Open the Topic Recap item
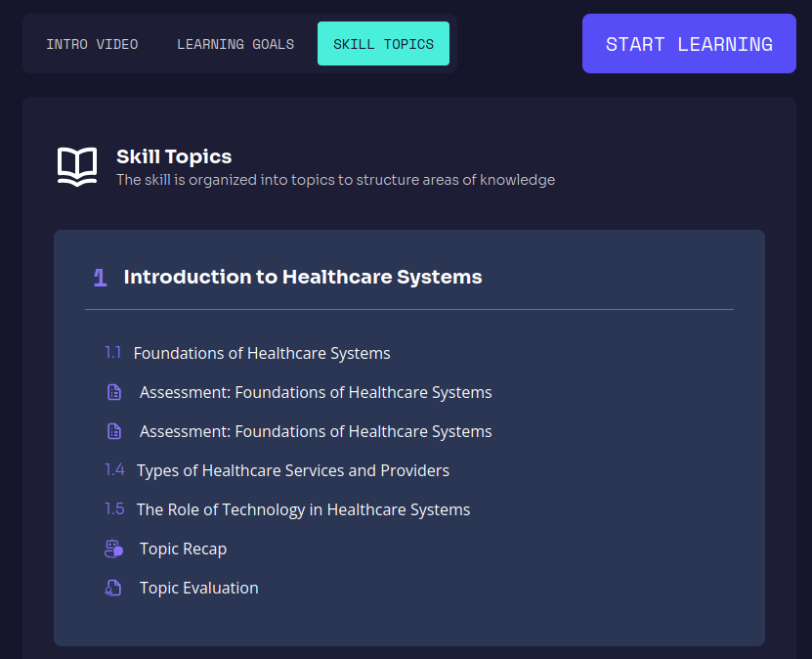 pyautogui.click(x=183, y=549)
